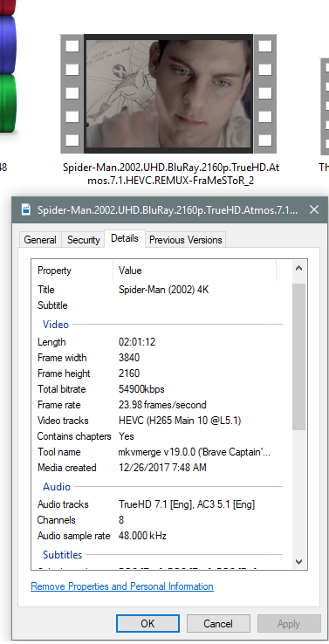Click the Cancel button
Screen dimensions: 329x644
click(218, 624)
